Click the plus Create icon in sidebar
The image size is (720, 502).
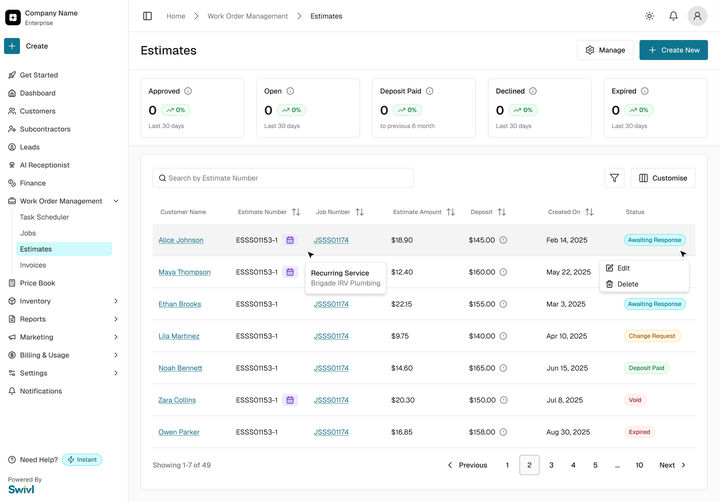click(x=12, y=46)
